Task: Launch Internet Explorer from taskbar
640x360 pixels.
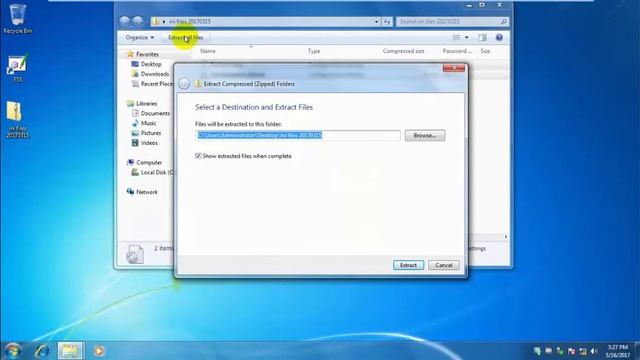Action: (42, 351)
